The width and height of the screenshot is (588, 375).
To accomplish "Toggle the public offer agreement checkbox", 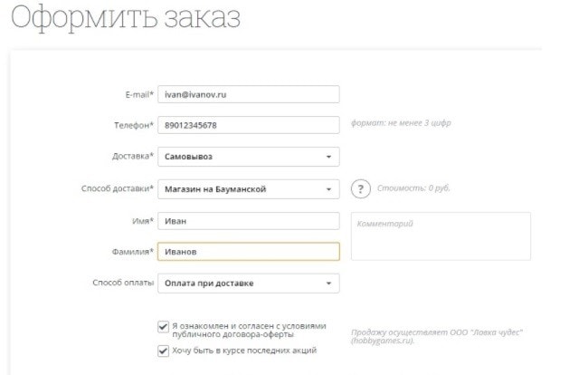I will (163, 326).
